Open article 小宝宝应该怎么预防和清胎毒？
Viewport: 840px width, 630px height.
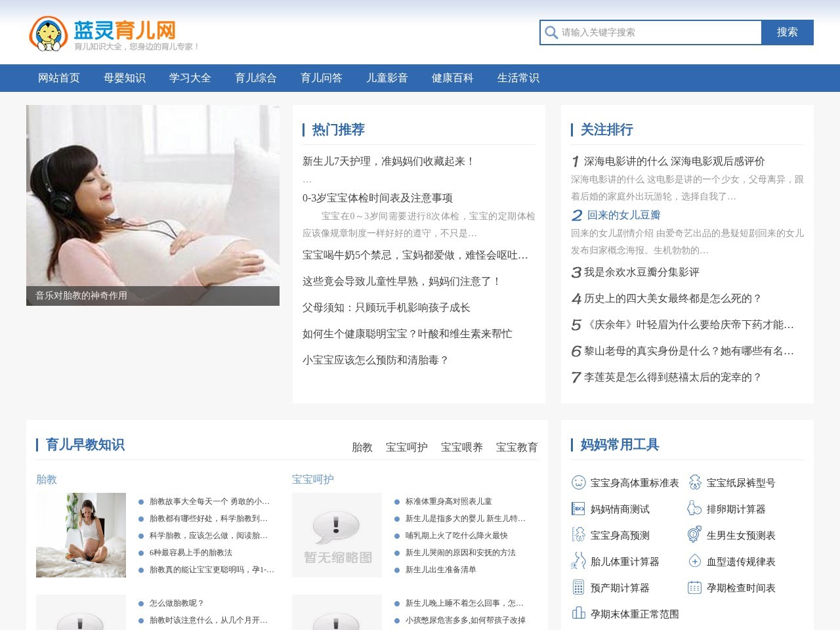pyautogui.click(x=375, y=360)
